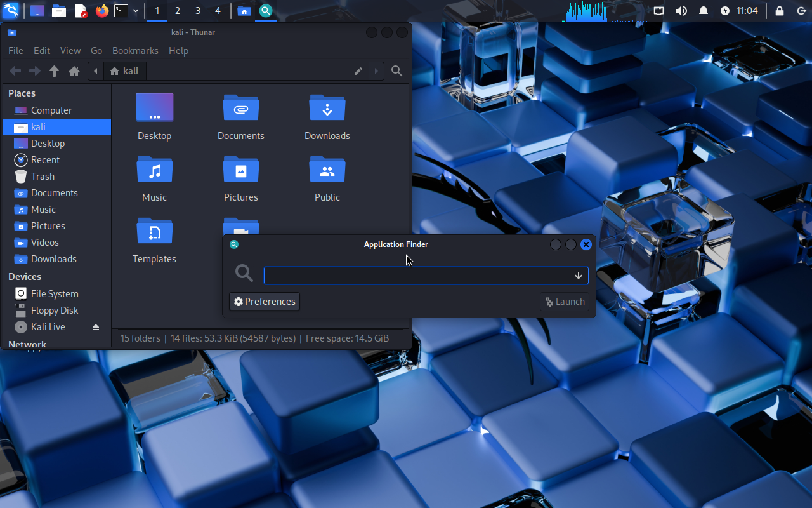Select Music in Places sidebar
Viewport: 812px width, 508px height.
coord(57,210)
